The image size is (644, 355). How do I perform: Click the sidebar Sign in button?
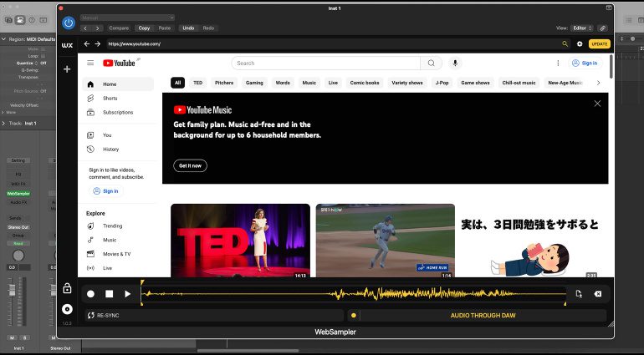pos(106,190)
